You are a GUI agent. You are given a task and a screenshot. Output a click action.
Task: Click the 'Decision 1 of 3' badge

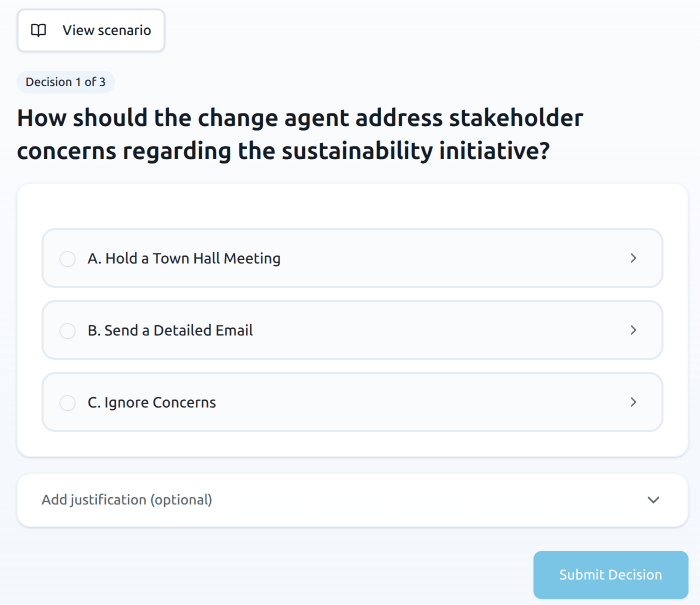[x=65, y=82]
